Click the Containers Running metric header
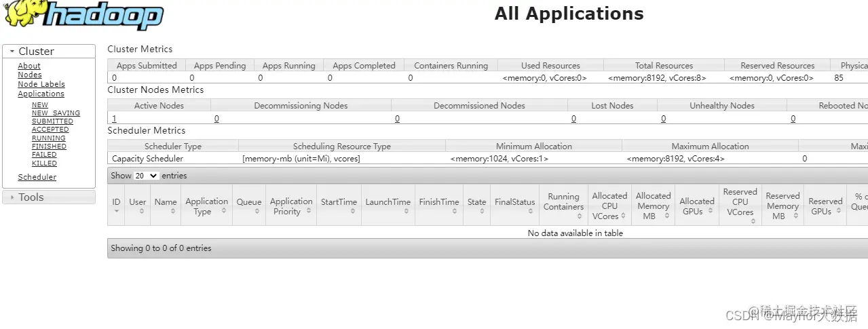This screenshot has height=329, width=868. pos(451,66)
